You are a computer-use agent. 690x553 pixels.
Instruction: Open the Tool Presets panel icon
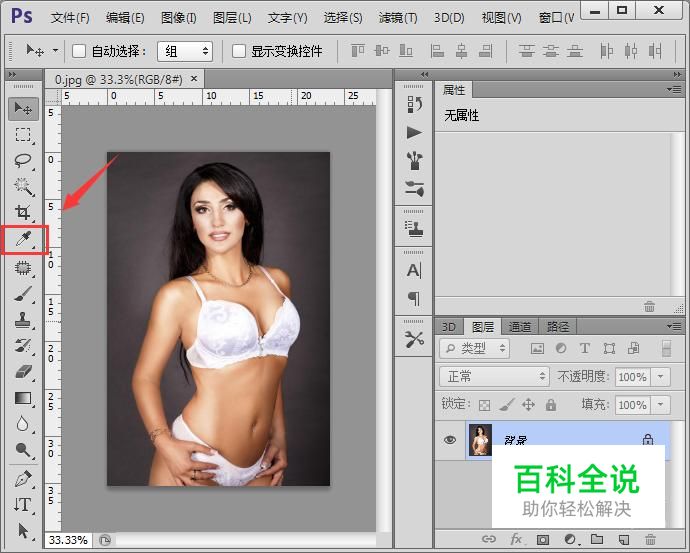414,339
